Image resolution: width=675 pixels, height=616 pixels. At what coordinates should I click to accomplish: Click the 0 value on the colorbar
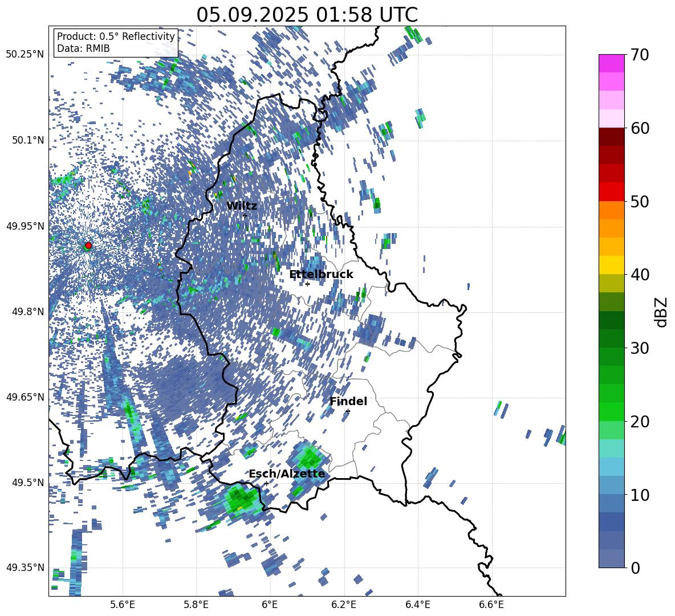(x=635, y=568)
